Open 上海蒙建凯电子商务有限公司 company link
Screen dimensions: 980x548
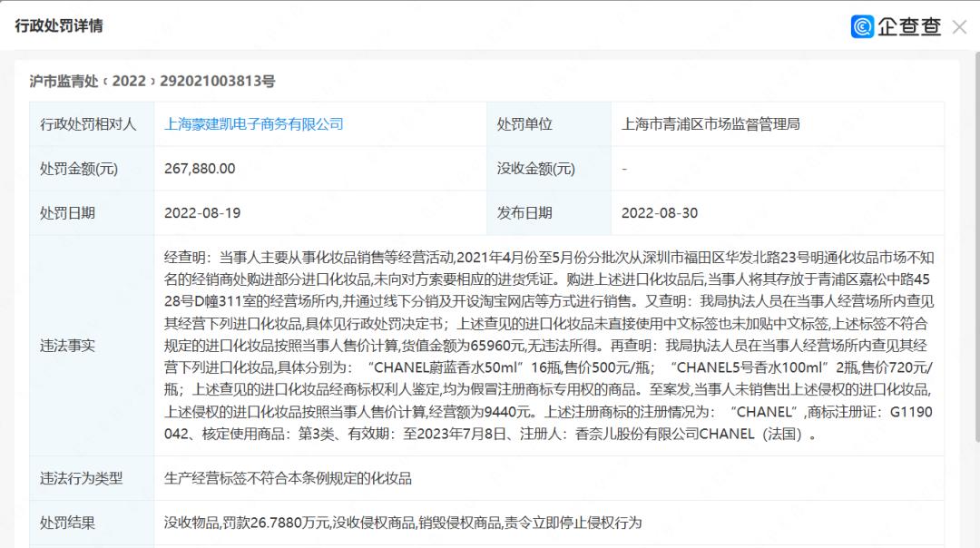[254, 124]
